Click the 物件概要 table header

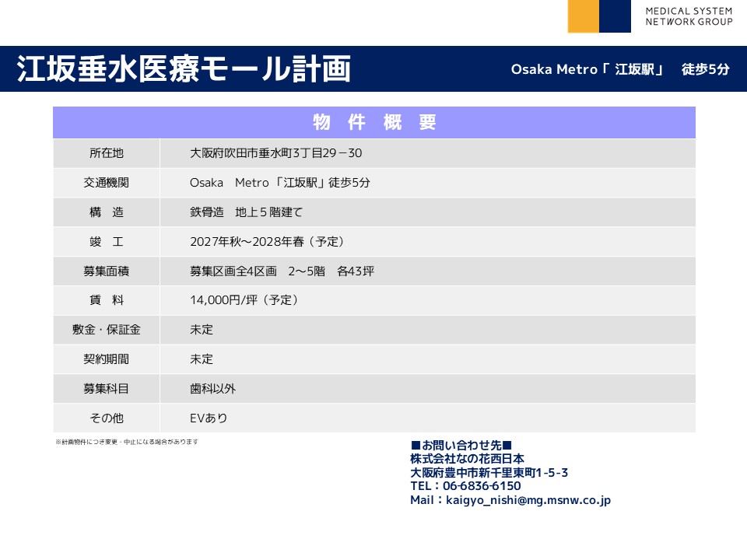(374, 122)
